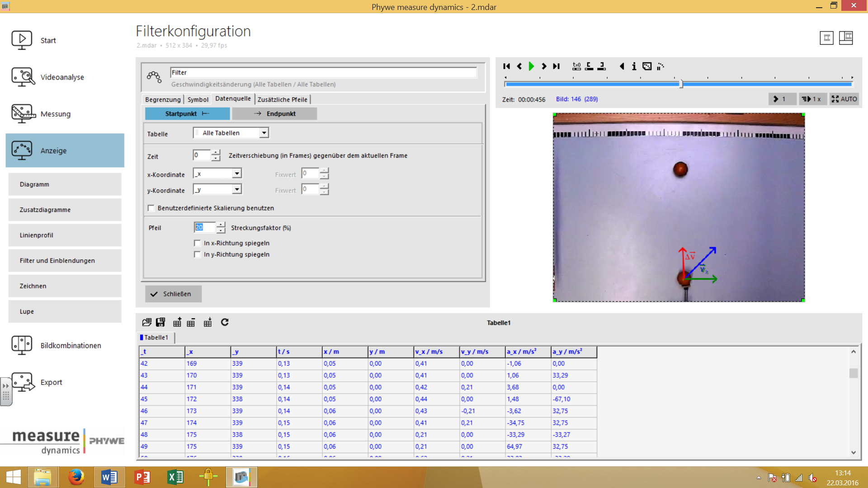
Task: Open the video info icon
Action: 634,66
